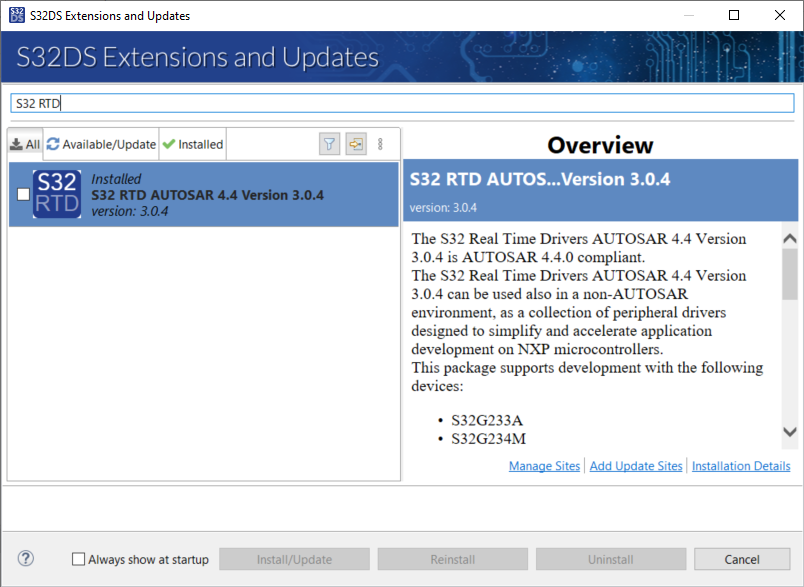Click the S32 RTD AUTOS...Version 3.0.4 overview title

click(x=539, y=179)
